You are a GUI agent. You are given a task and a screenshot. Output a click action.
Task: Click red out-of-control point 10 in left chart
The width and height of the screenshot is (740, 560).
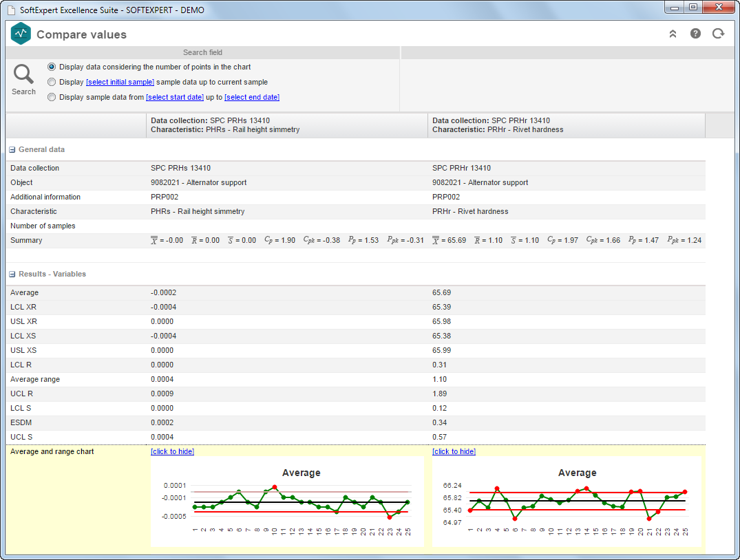coord(275,487)
